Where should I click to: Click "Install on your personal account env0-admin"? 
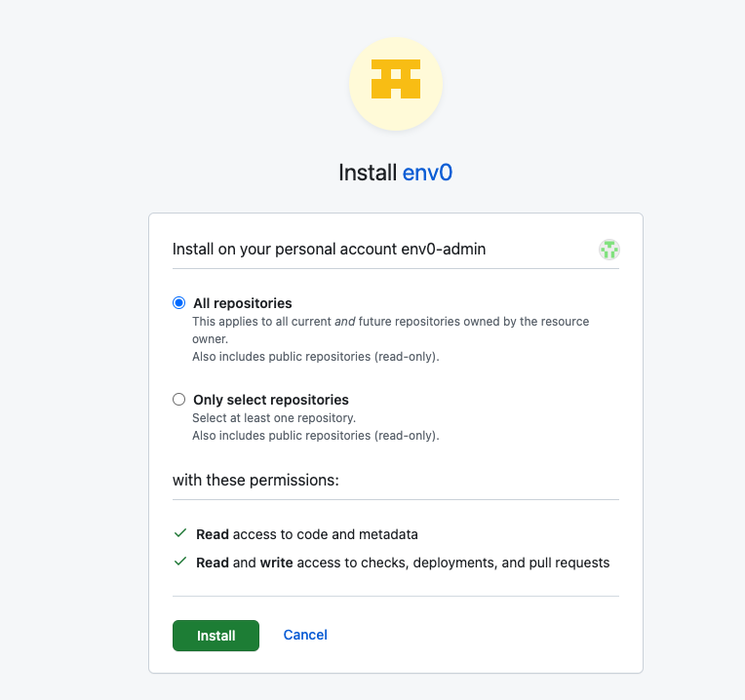tap(329, 250)
